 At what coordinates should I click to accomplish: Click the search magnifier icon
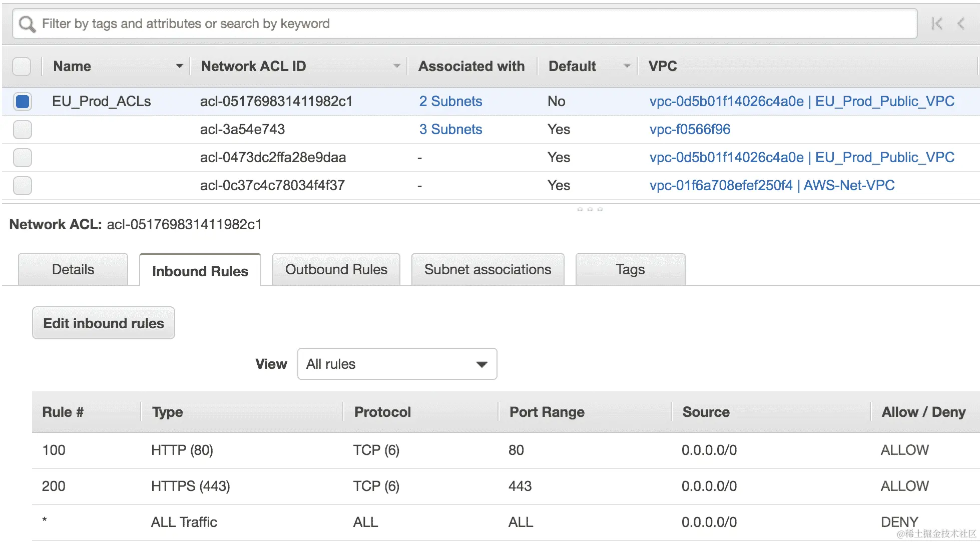pos(27,24)
